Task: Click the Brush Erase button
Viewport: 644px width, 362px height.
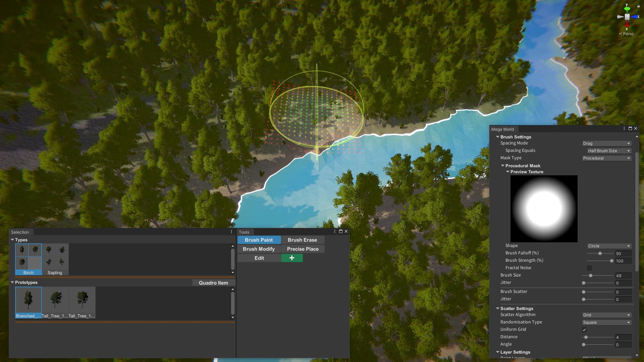Action: 302,240
